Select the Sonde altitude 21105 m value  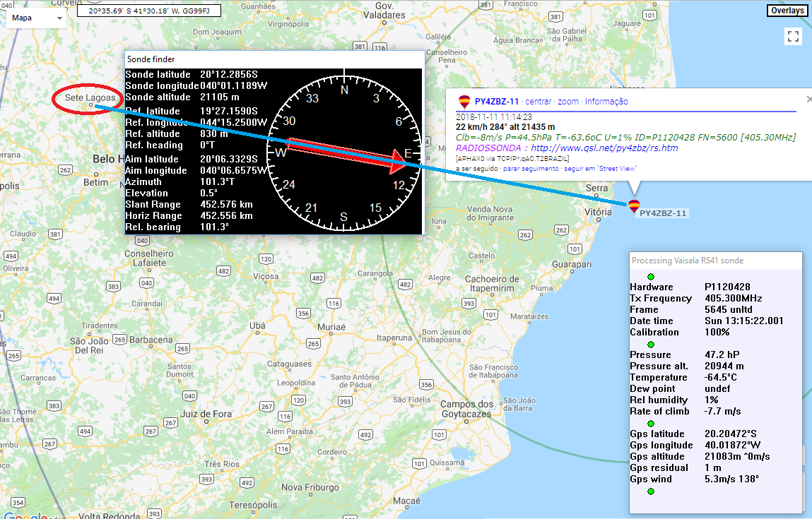(220, 97)
